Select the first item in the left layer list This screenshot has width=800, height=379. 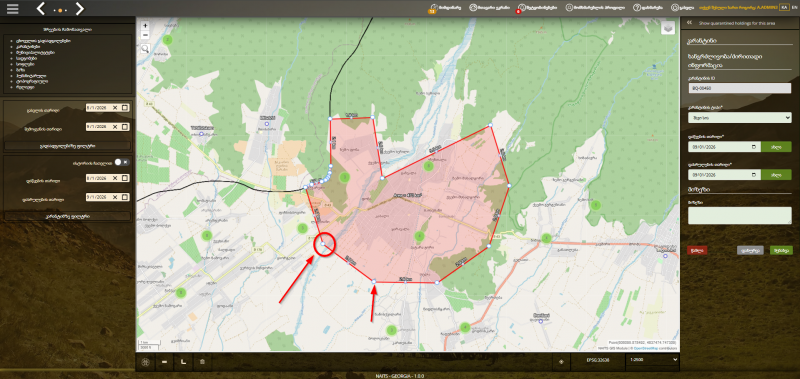43,40
